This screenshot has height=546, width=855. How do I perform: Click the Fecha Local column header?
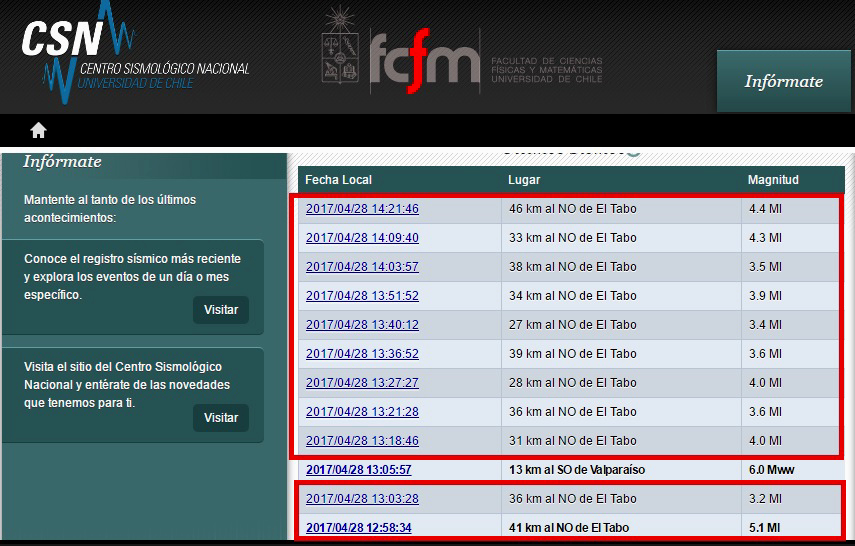click(x=338, y=180)
